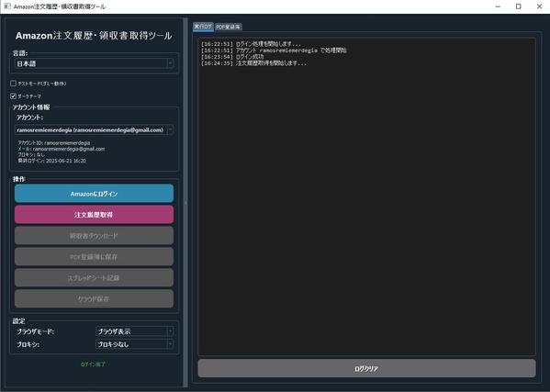Click the PDF登録簿に保存 button
Viewport: 550px width, 392px height.
(x=94, y=257)
